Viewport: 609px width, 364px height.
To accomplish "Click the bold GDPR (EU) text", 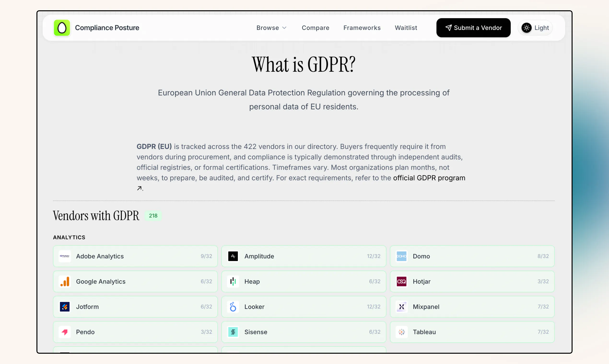I will (x=154, y=146).
